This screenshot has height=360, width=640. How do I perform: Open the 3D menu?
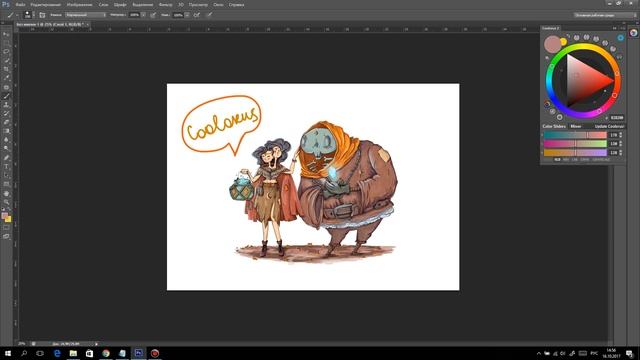coord(181,4)
